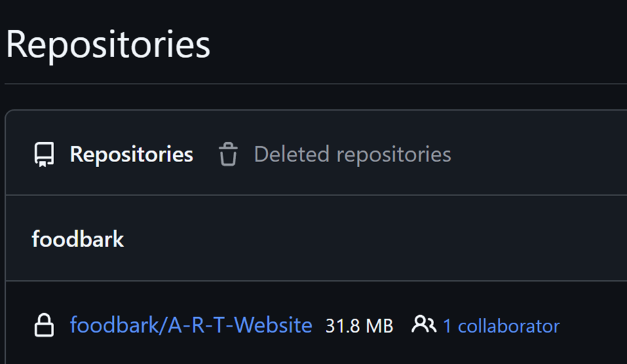This screenshot has height=364, width=627.
Task: Select the collaborators group icon
Action: click(424, 325)
